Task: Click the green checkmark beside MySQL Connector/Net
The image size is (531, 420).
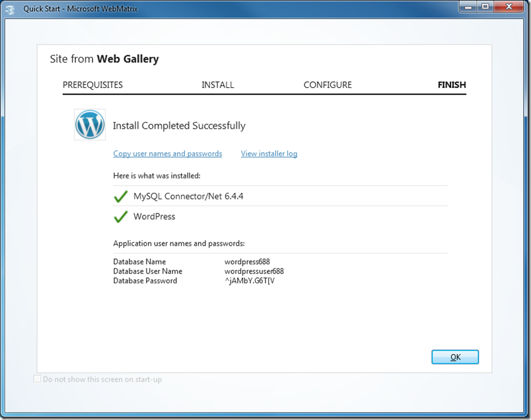Action: click(121, 196)
